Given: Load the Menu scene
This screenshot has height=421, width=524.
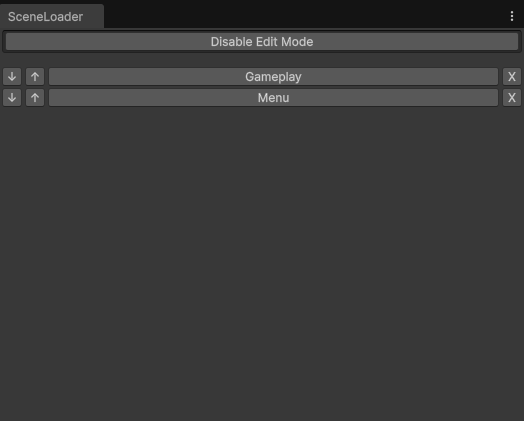Looking at the screenshot, I should [273, 98].
